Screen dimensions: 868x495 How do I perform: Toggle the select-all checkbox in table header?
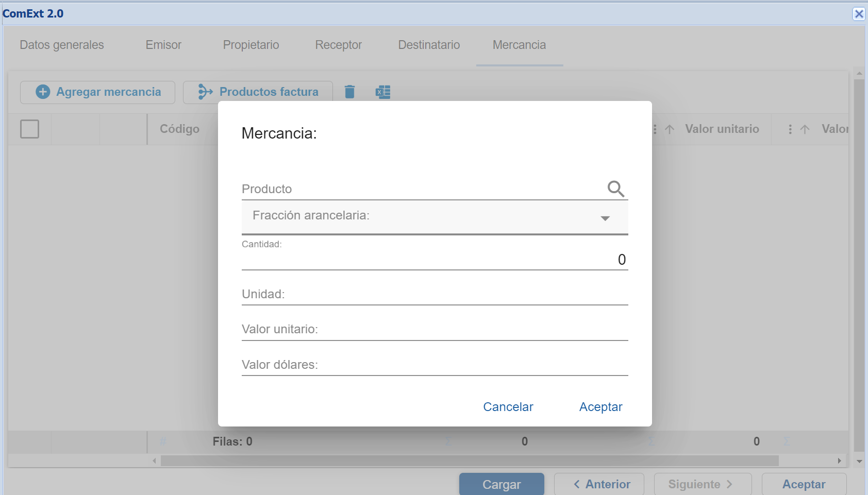(x=29, y=129)
